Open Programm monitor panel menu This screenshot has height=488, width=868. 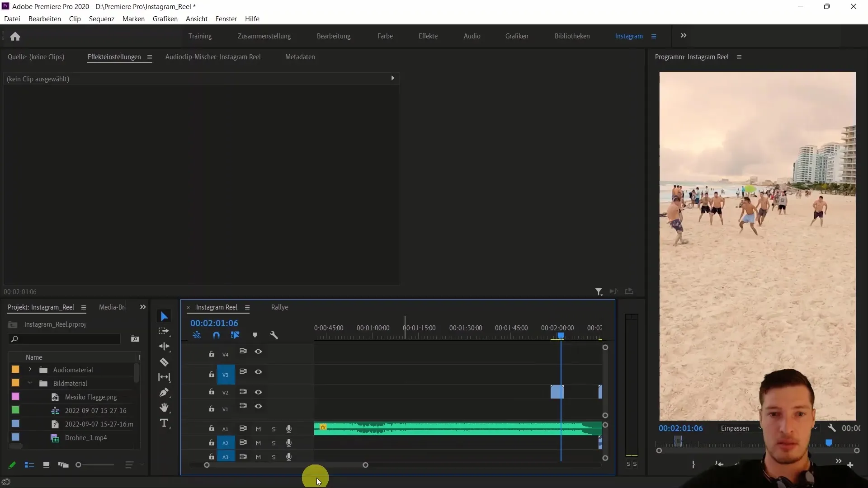[x=739, y=57]
